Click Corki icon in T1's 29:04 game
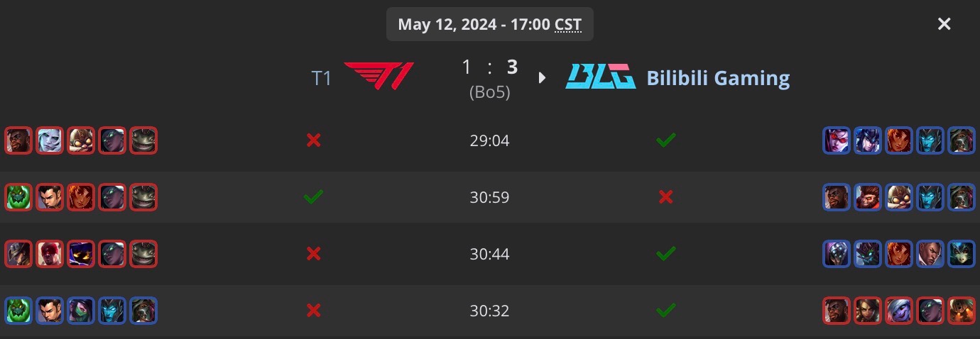The image size is (980, 339). (x=81, y=140)
